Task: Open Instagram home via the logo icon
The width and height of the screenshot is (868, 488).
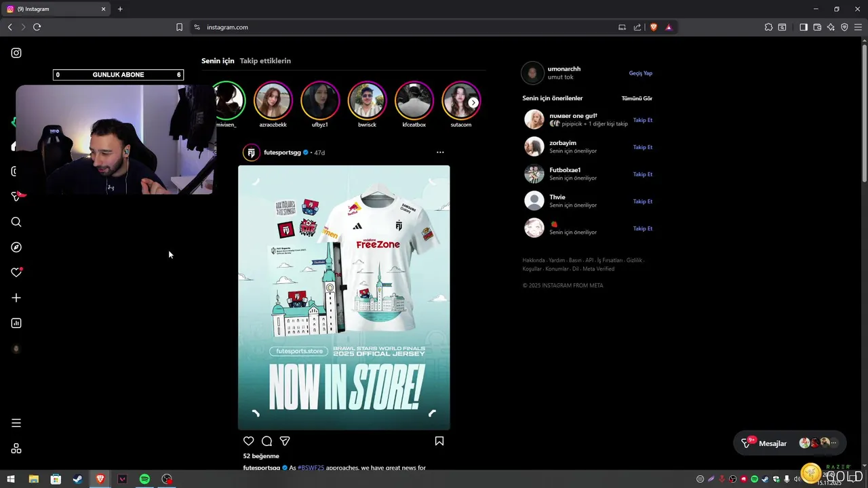Action: pos(16,53)
